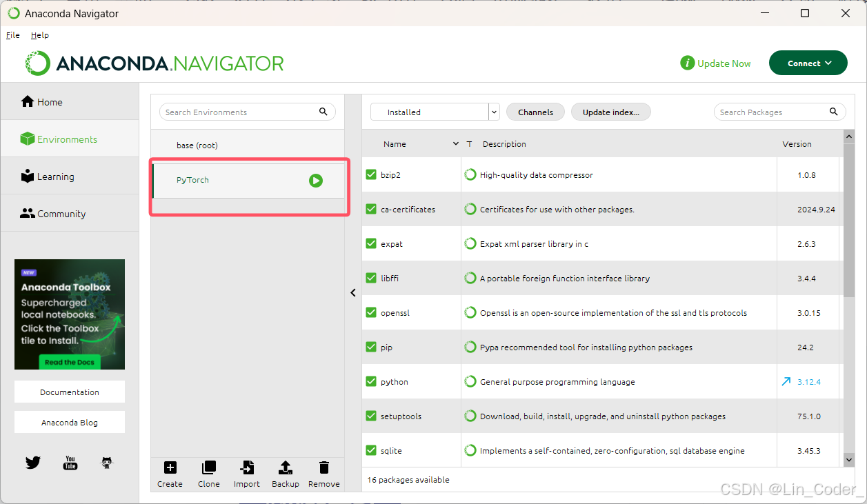867x504 pixels.
Task: Uncheck the setuptools package checkbox
Action: point(371,416)
